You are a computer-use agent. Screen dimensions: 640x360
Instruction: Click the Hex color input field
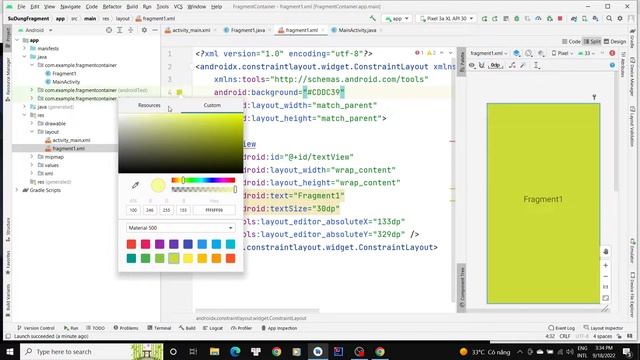(214, 210)
